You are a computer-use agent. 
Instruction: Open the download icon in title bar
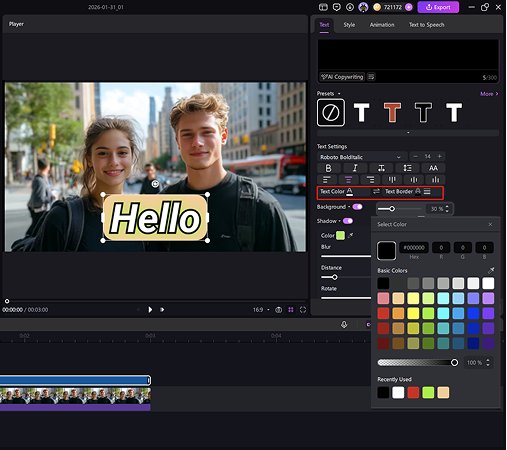click(x=350, y=7)
